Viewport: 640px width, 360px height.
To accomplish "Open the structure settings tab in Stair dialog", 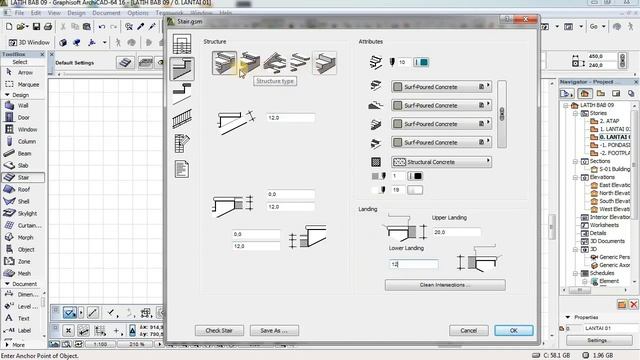I will [182, 69].
